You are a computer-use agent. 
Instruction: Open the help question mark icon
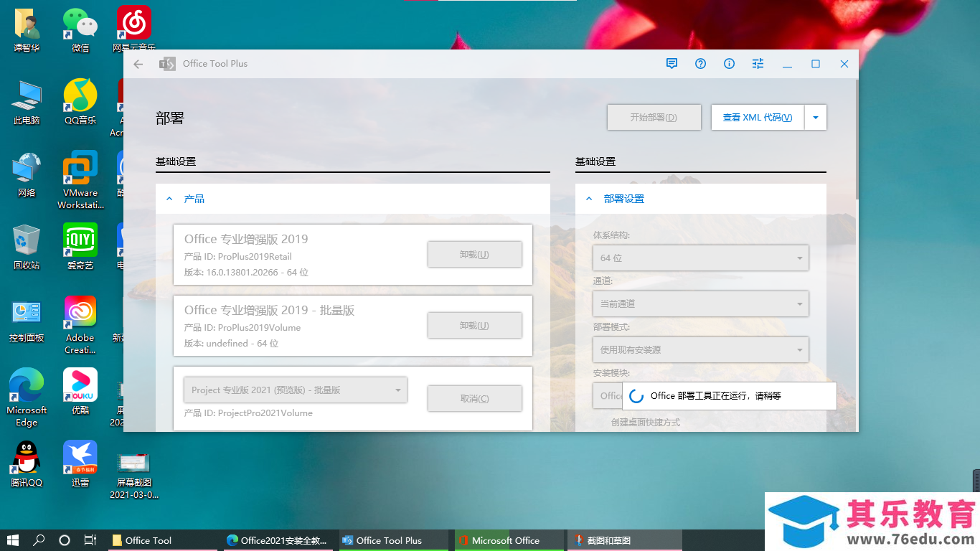pos(701,64)
